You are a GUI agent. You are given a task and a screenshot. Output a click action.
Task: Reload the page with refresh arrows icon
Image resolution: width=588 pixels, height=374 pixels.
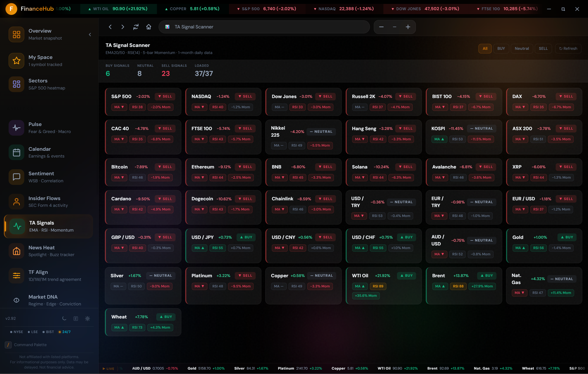click(136, 27)
